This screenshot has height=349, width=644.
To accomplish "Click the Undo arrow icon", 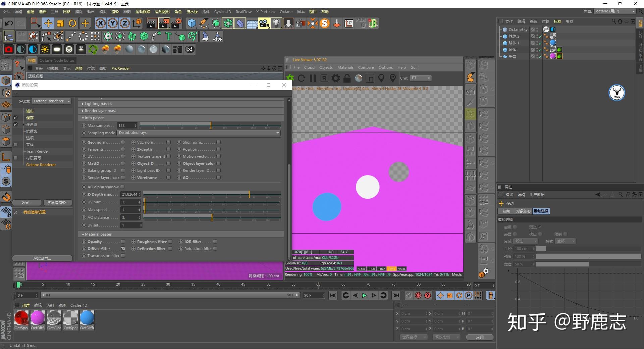I will 9,23.
